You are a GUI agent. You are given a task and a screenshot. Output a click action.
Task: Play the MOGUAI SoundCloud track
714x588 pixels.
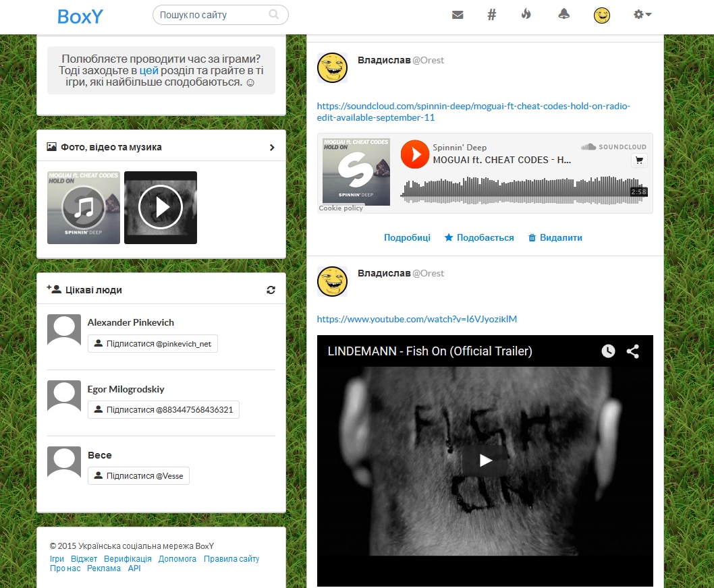[x=414, y=154]
